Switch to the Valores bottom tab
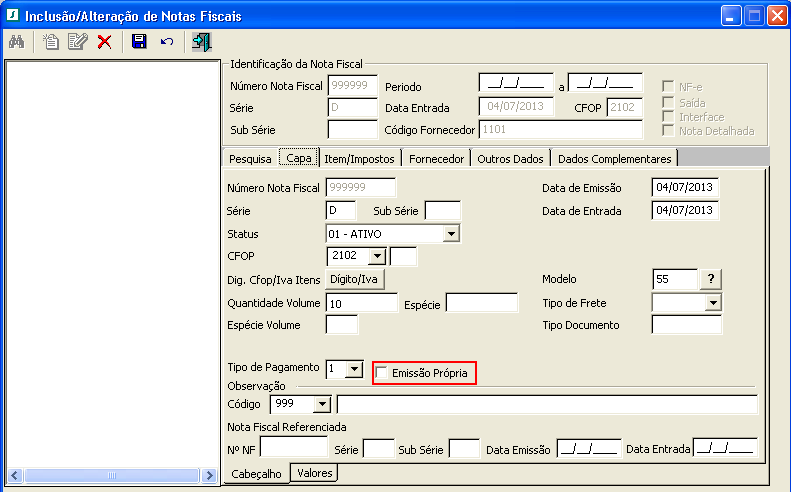Image resolution: width=791 pixels, height=492 pixels. point(315,473)
